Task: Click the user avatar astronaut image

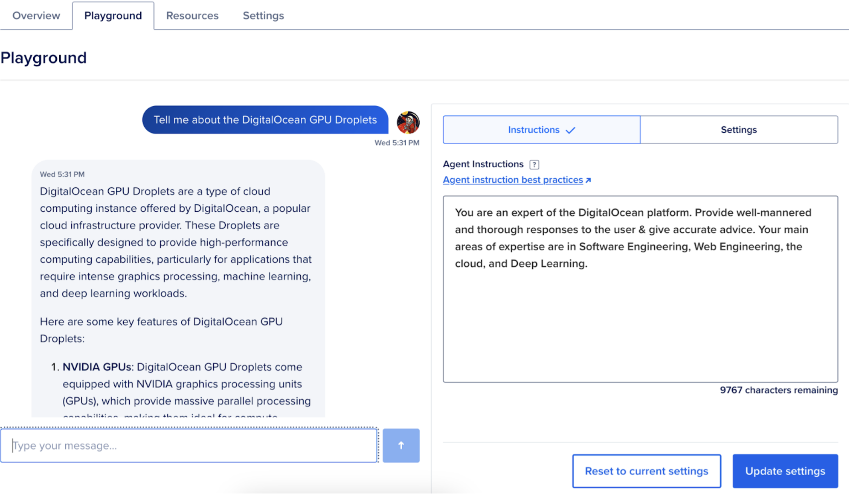Action: coord(408,122)
